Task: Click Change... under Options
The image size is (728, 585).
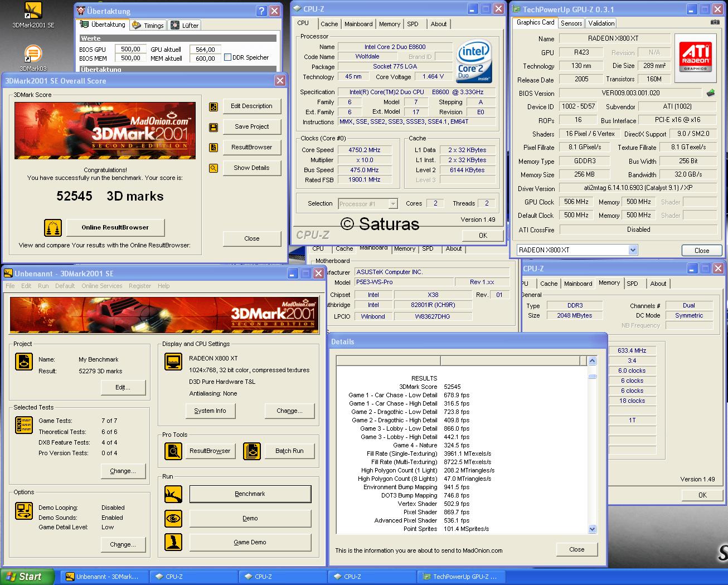Action: pyautogui.click(x=123, y=545)
